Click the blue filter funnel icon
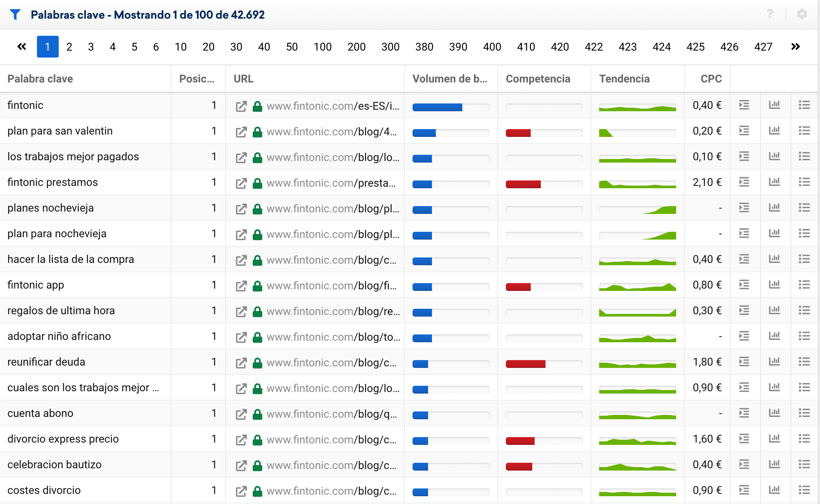The image size is (820, 504). click(x=15, y=15)
